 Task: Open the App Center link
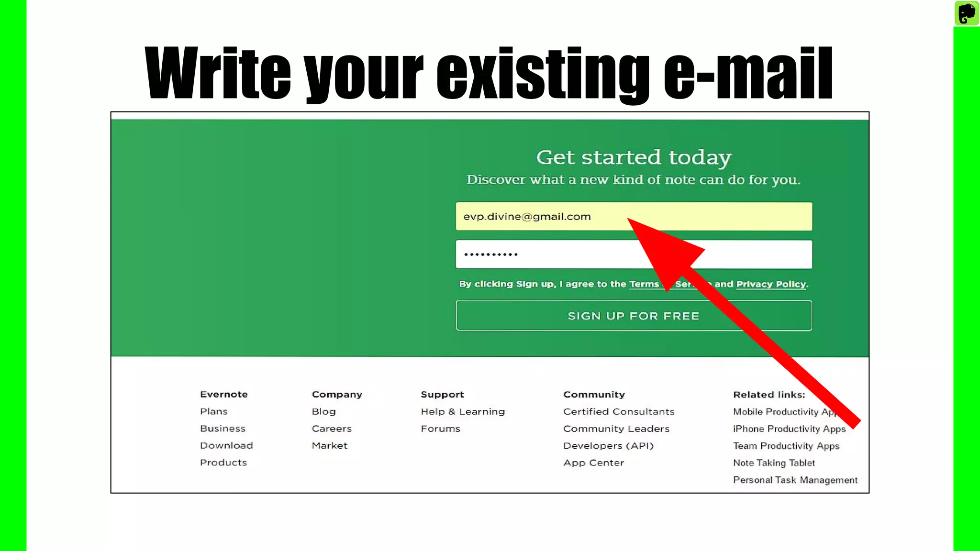[593, 463]
